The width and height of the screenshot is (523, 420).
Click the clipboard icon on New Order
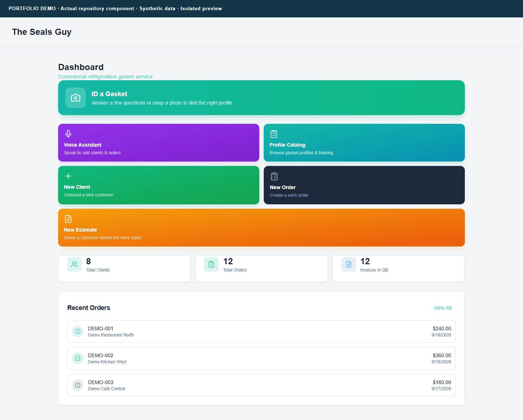pos(274,176)
